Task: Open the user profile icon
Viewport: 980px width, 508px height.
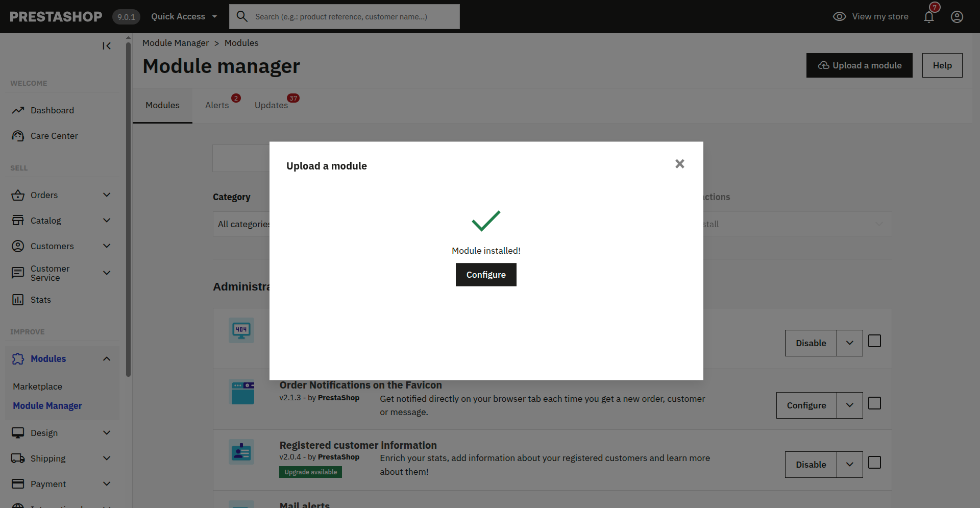Action: point(957,17)
